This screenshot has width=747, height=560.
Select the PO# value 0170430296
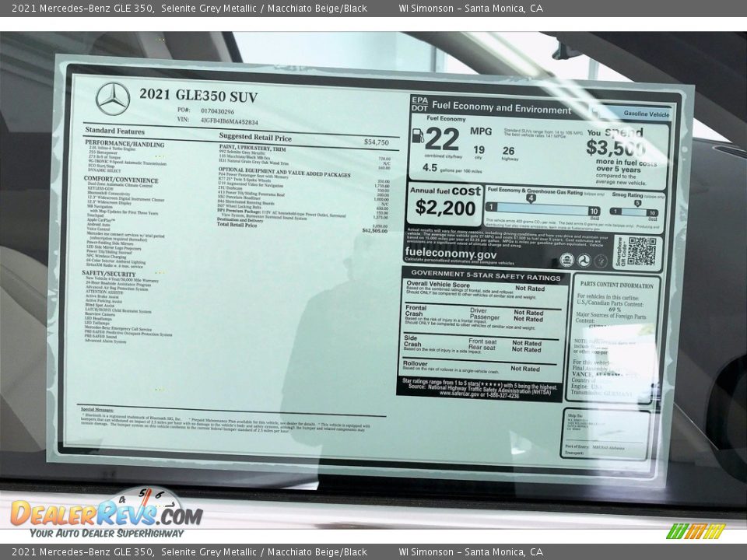click(217, 110)
